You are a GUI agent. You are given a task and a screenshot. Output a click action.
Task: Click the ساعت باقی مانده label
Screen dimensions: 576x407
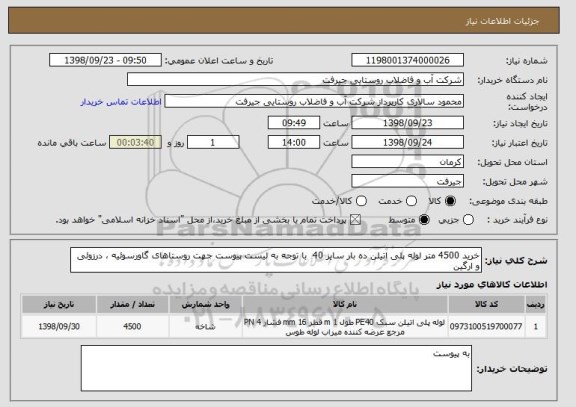(72, 143)
